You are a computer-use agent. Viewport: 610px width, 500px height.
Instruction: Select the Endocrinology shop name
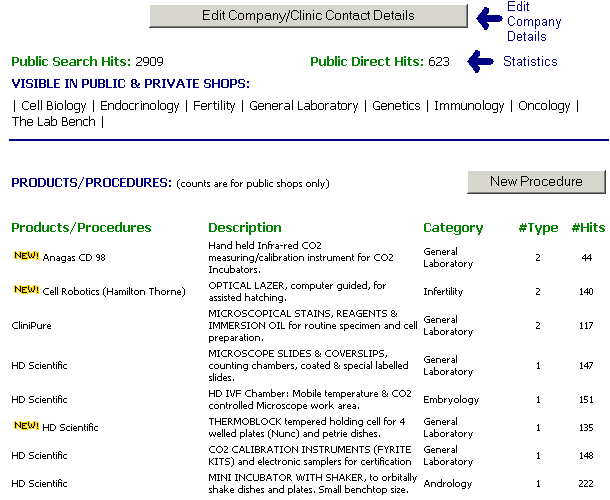coord(140,106)
